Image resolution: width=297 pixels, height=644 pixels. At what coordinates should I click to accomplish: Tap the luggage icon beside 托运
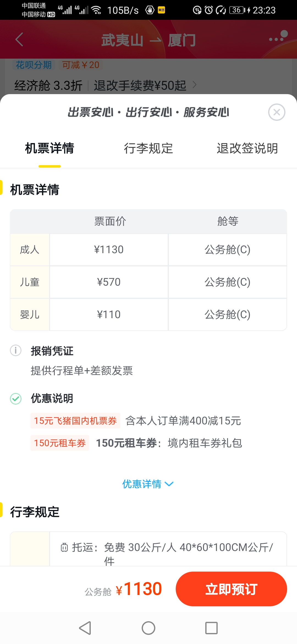[64, 547]
